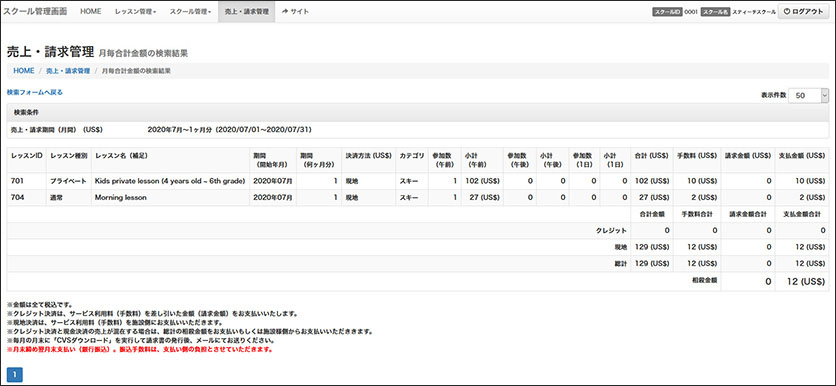Image resolution: width=836 pixels, height=386 pixels.
Task: Click 検索フォームへ戻る link
Action: 35,92
